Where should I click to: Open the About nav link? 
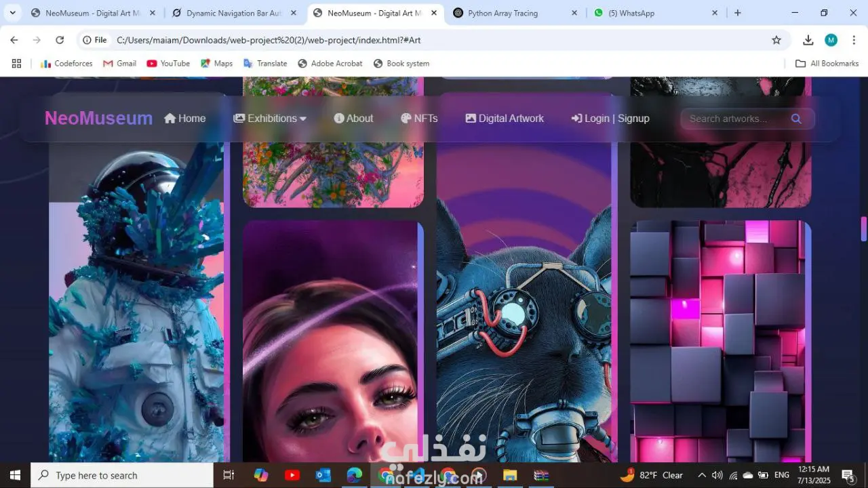pyautogui.click(x=353, y=118)
